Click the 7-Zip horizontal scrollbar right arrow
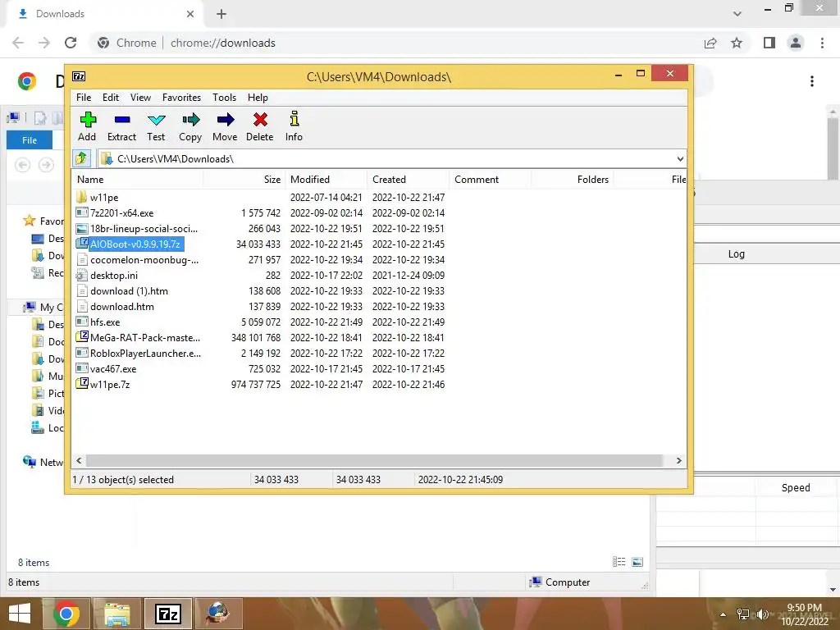The image size is (840, 630). tap(678, 461)
